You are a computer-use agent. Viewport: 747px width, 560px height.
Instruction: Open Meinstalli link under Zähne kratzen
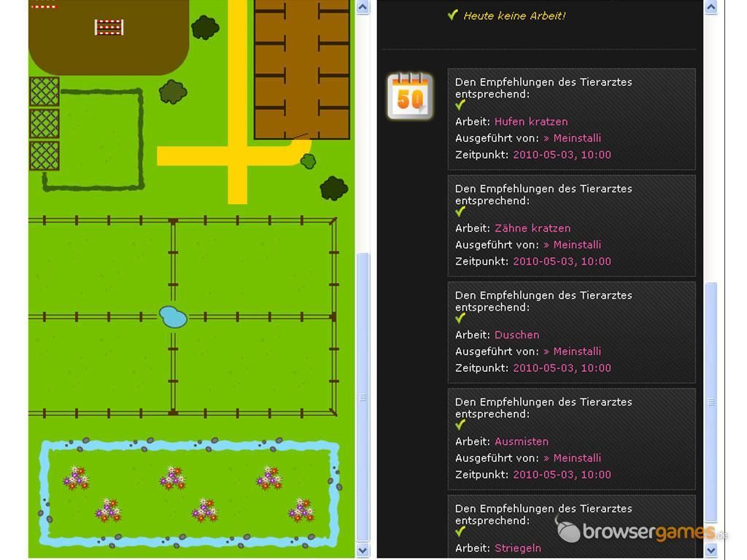(572, 245)
